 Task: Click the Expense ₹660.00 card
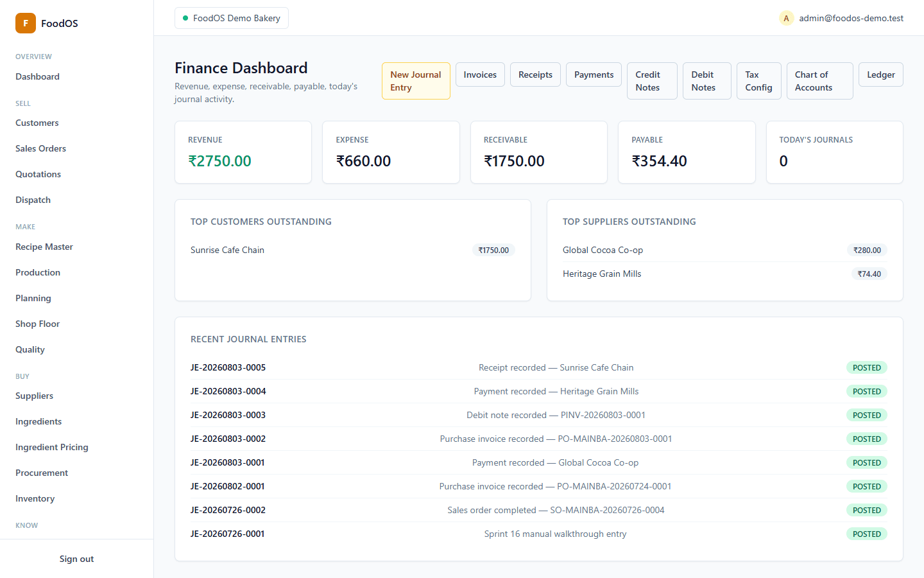(391, 152)
